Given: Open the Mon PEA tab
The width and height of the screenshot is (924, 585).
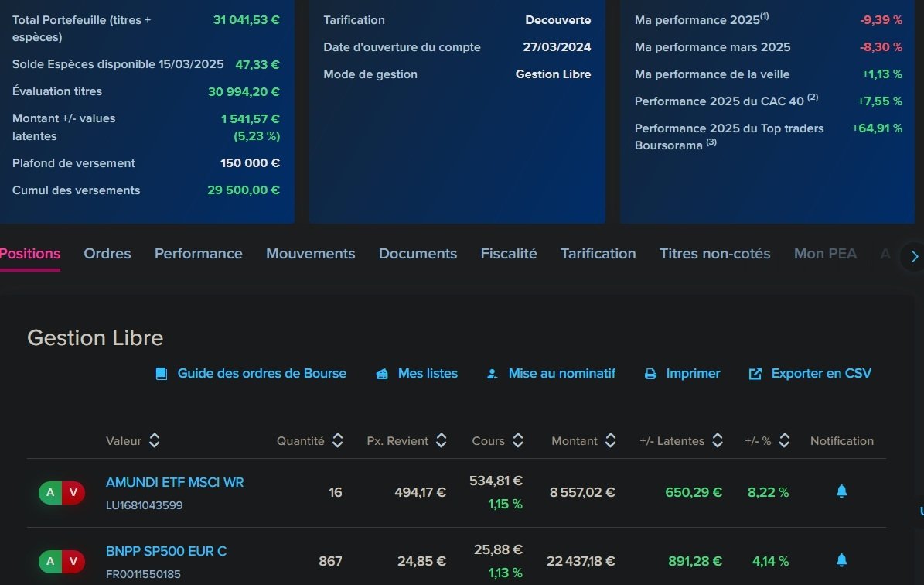Looking at the screenshot, I should (x=825, y=254).
